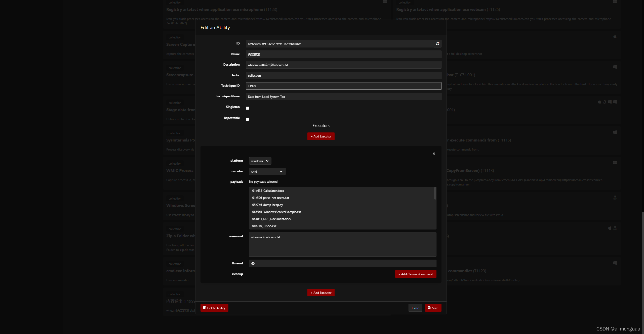Save the edited ability
Image resolution: width=644 pixels, height=334 pixels.
tap(433, 308)
